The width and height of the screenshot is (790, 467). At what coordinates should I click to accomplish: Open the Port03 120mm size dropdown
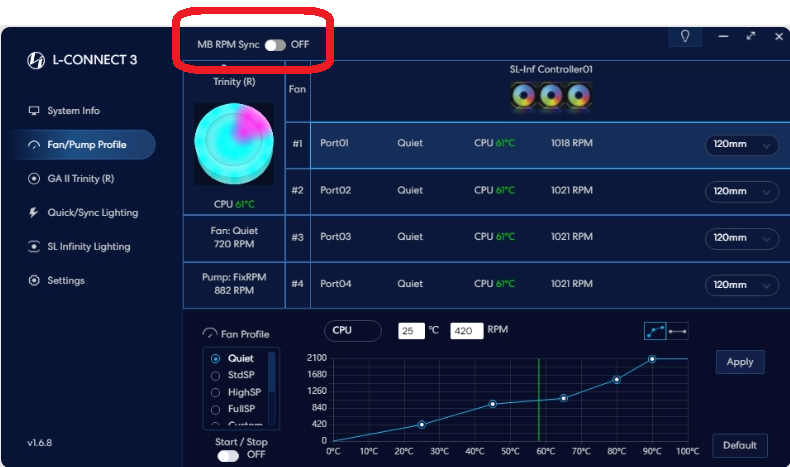click(742, 238)
